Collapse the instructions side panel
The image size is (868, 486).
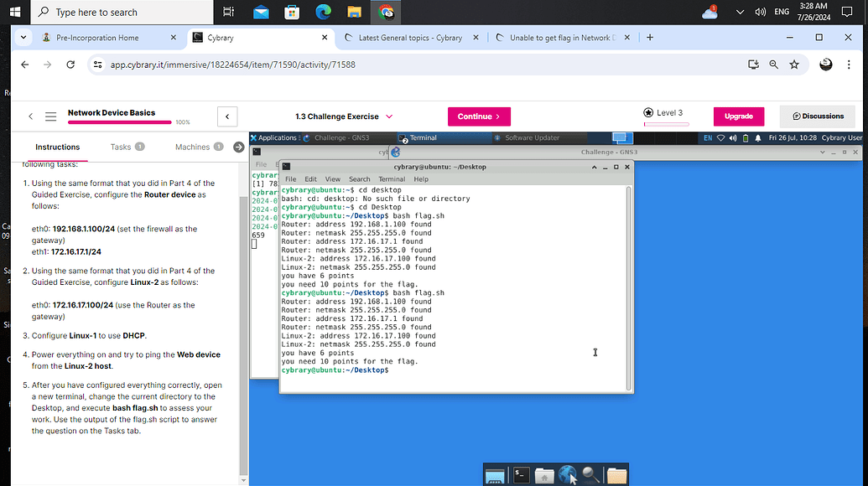click(x=226, y=116)
